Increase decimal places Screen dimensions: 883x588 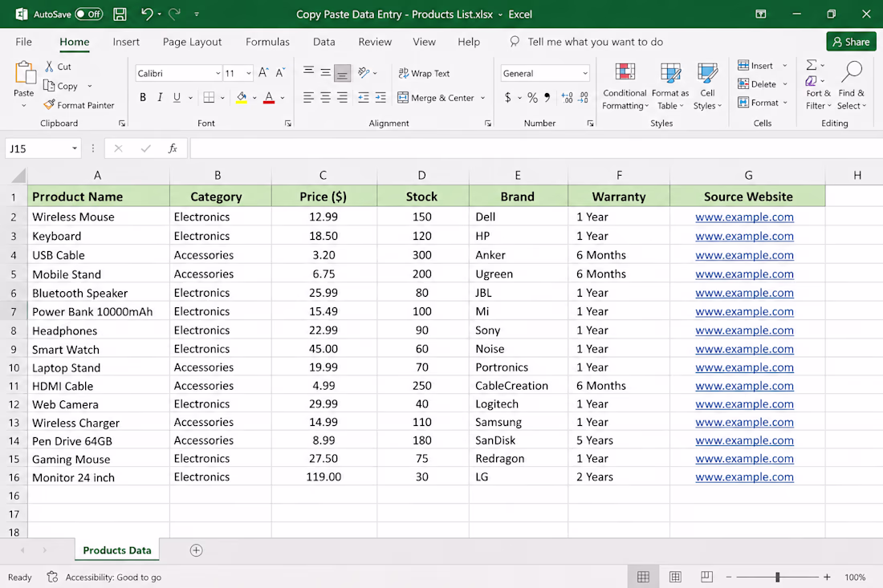[567, 98]
